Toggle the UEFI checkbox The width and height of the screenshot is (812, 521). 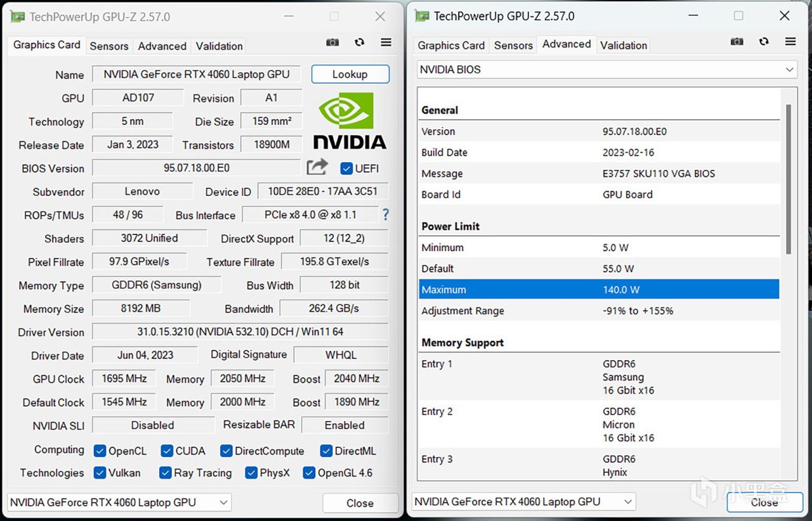[346, 168]
